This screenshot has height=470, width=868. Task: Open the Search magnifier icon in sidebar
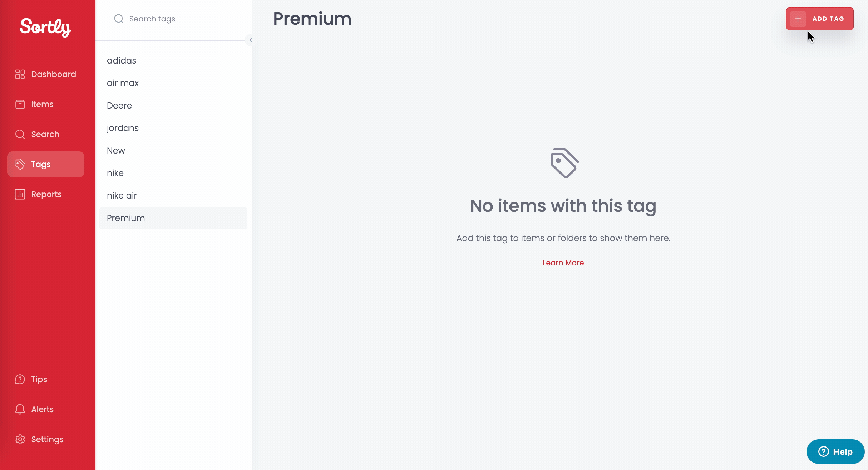pos(20,134)
